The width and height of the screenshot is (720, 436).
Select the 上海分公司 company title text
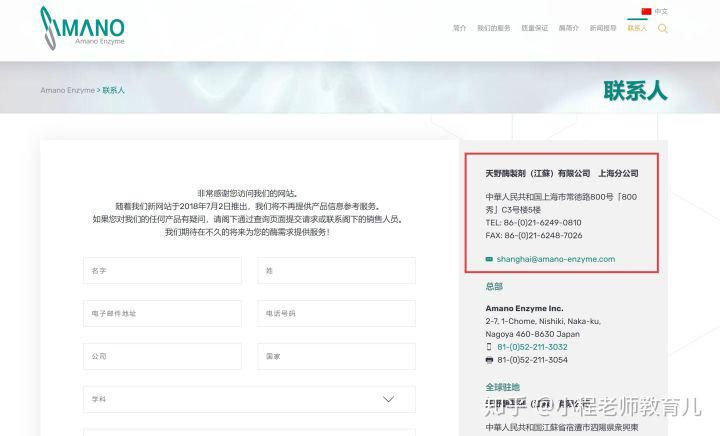(x=618, y=173)
